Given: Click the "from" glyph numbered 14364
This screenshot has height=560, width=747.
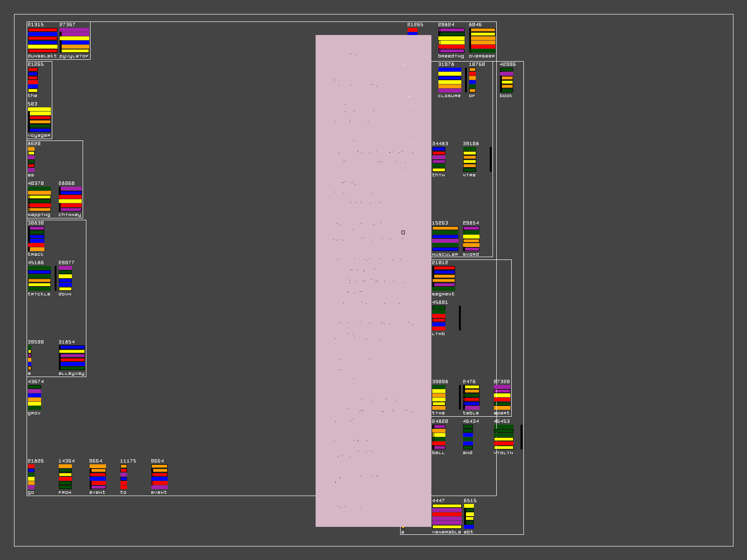Looking at the screenshot, I should [65, 476].
